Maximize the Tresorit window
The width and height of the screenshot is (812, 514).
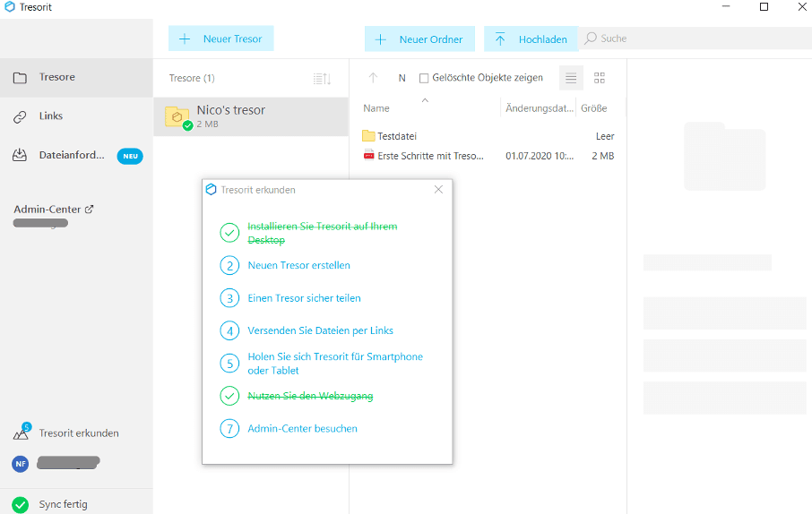(x=764, y=7)
